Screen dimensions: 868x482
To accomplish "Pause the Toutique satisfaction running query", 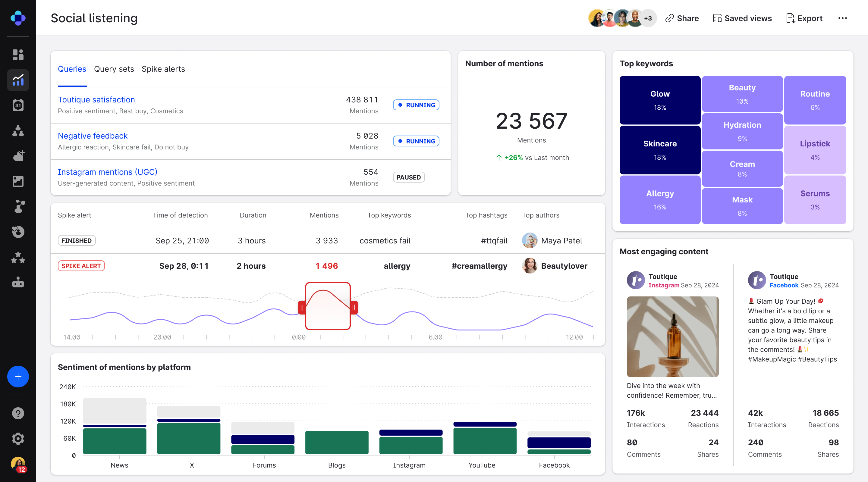I will (416, 105).
